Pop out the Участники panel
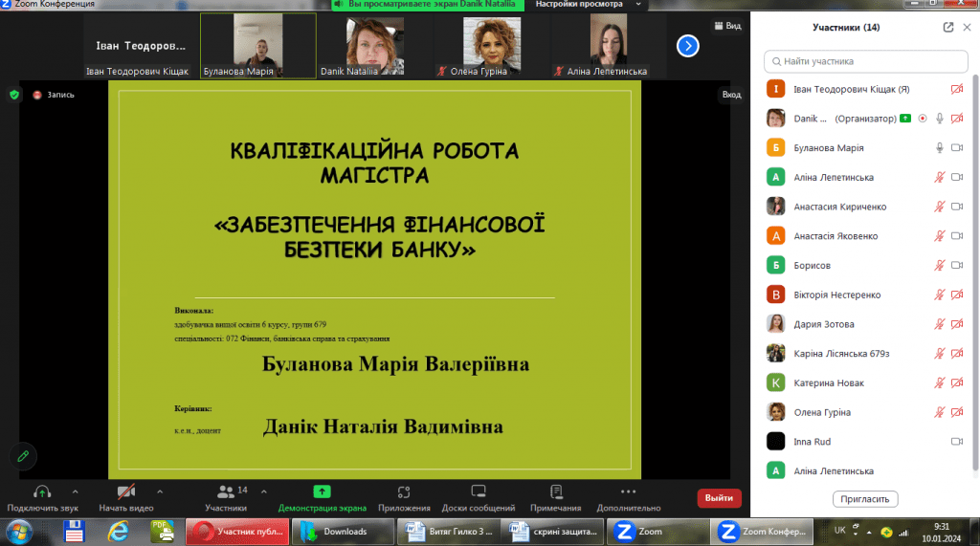 [x=947, y=28]
